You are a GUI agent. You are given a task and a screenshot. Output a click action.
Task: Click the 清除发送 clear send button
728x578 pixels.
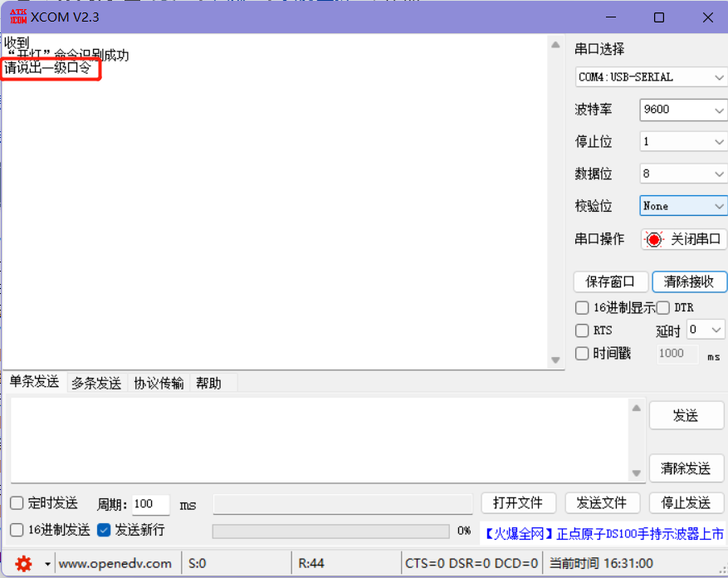(686, 468)
